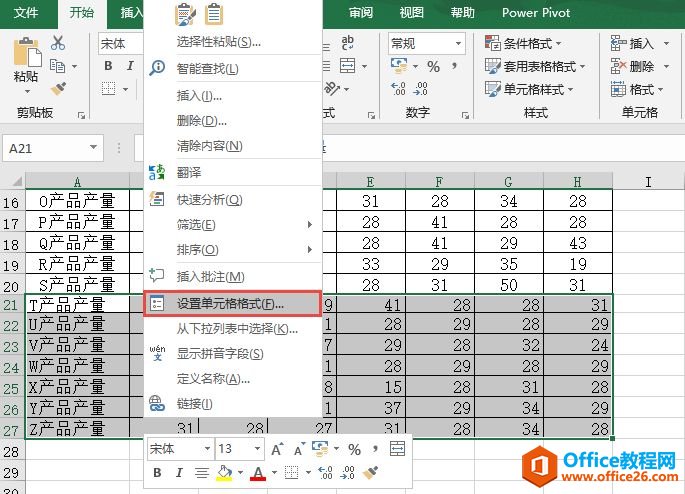Open the Paste dropdown arrow under 粘贴
This screenshot has width=685, height=494.
tap(27, 91)
